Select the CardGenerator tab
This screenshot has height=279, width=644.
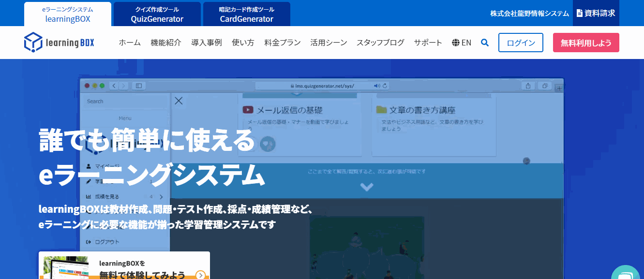pos(246,14)
